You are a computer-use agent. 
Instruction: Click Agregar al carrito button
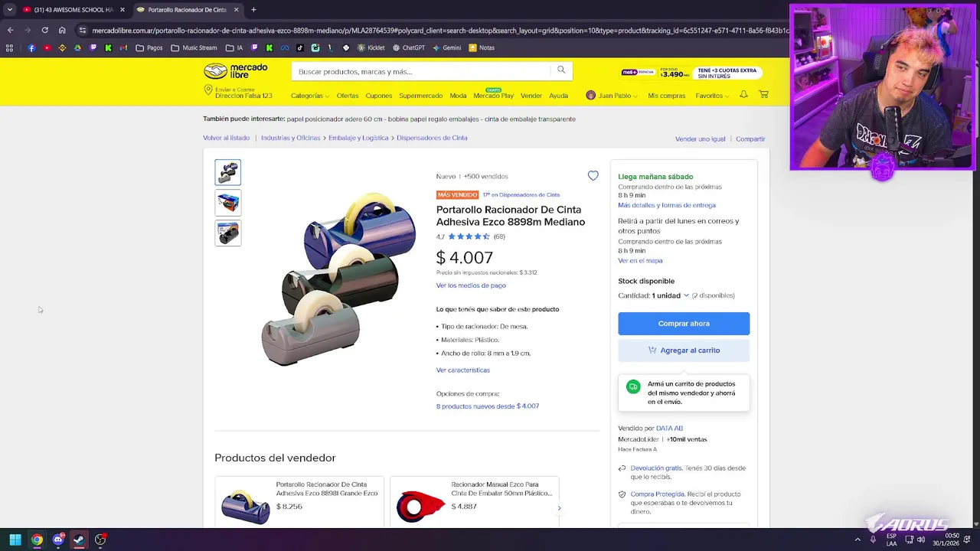684,350
